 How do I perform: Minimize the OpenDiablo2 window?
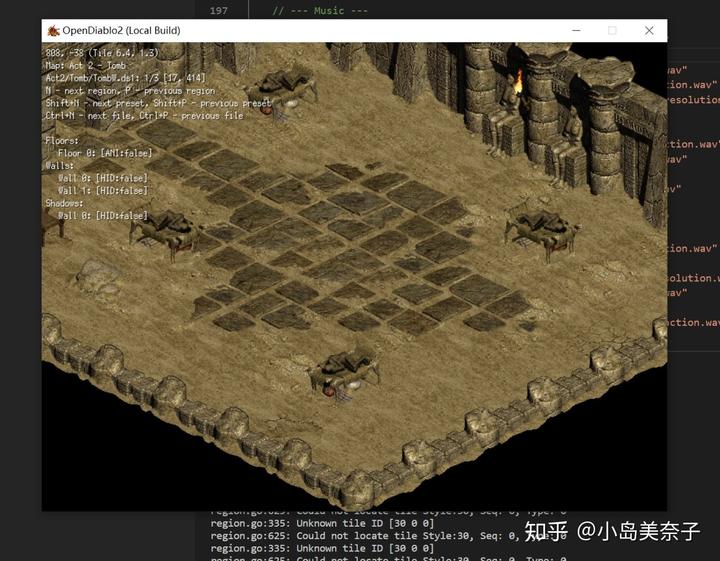click(x=577, y=31)
